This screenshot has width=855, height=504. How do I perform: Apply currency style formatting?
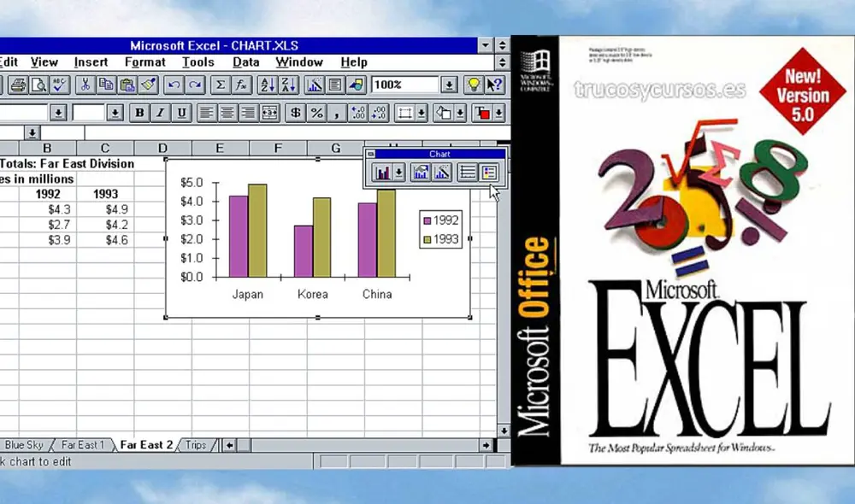pos(297,112)
